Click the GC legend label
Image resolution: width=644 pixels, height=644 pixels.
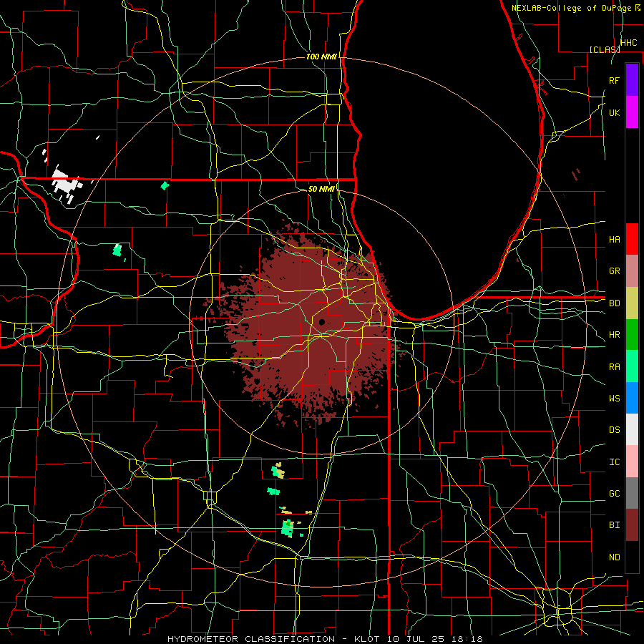coord(614,493)
